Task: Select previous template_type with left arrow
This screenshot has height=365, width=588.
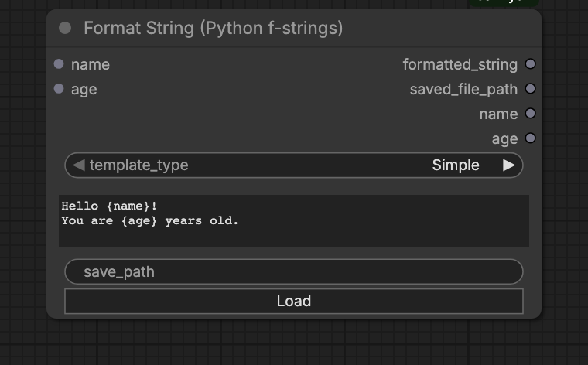Action: tap(79, 165)
